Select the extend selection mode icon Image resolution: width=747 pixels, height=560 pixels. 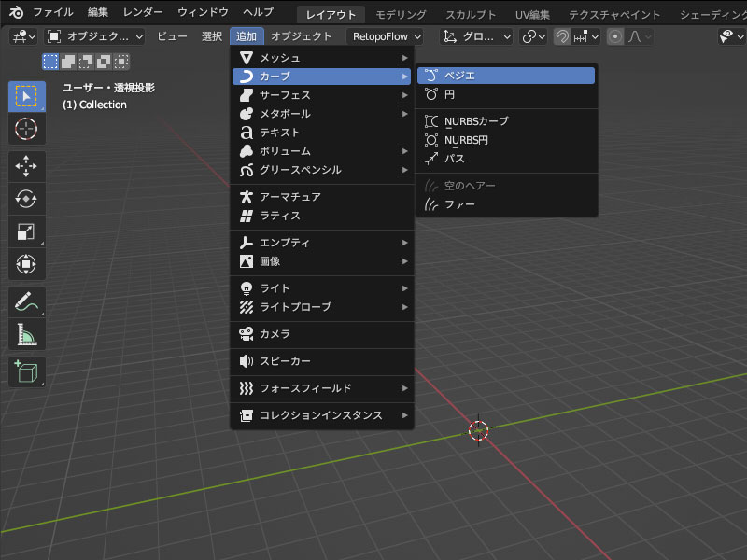68,62
